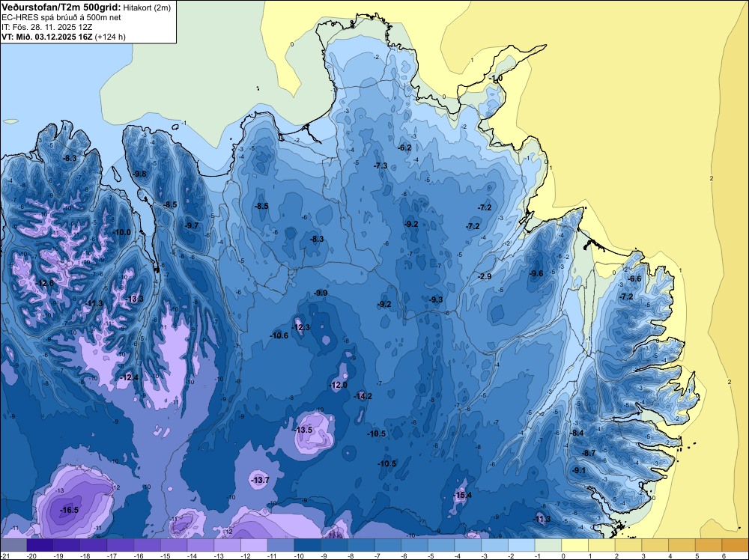
Task: Click the -9.8 temperature label
Action: coord(139,174)
